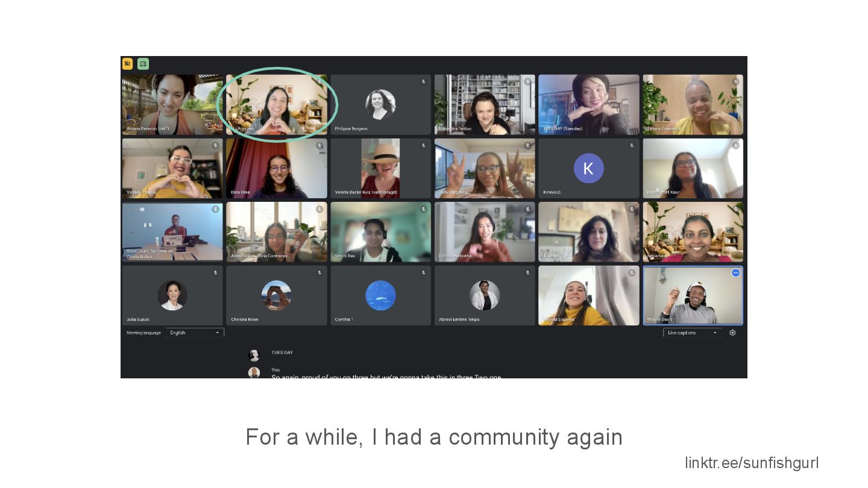Select the Smriti Das video tile

coord(380,232)
